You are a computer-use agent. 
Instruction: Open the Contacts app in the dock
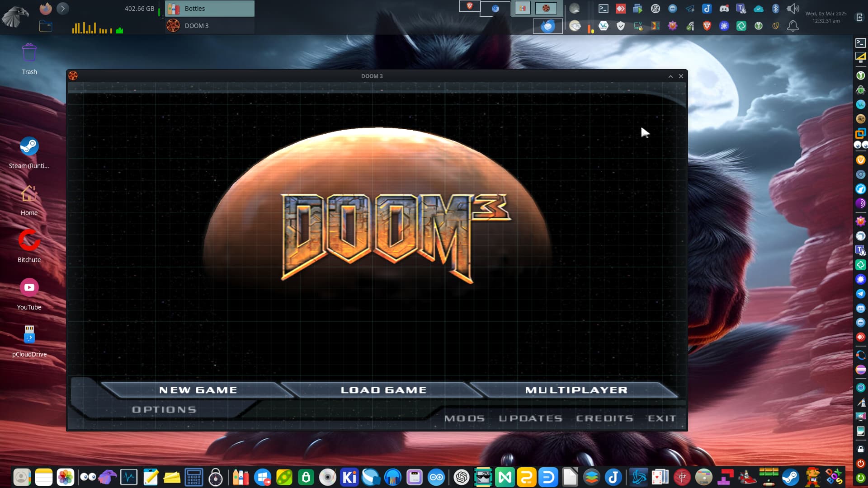[x=22, y=477]
